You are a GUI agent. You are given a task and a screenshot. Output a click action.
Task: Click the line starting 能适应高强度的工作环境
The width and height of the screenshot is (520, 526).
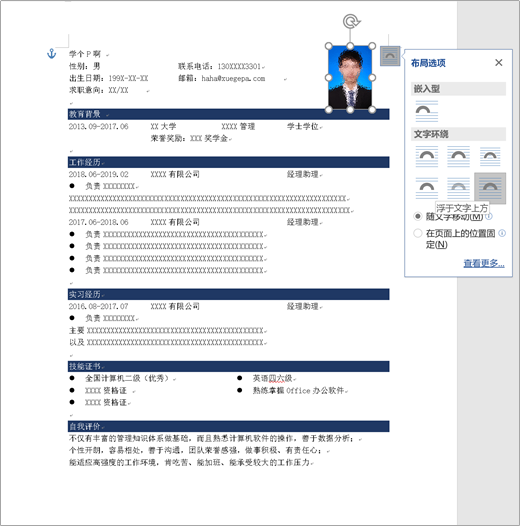pos(190,463)
